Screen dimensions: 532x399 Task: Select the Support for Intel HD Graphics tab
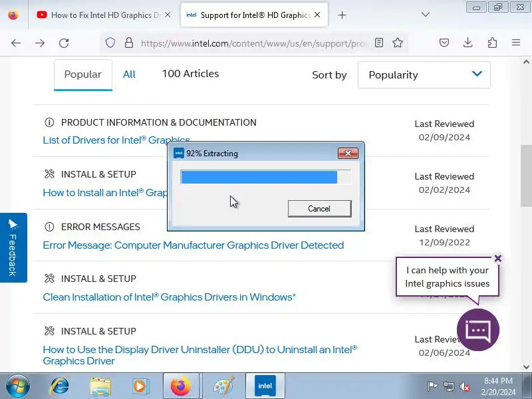255,15
